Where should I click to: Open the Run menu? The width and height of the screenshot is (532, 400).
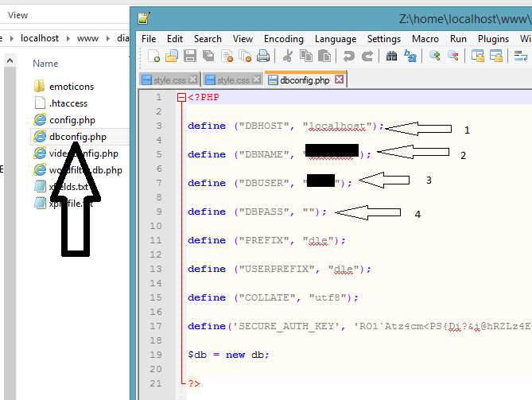pos(458,39)
